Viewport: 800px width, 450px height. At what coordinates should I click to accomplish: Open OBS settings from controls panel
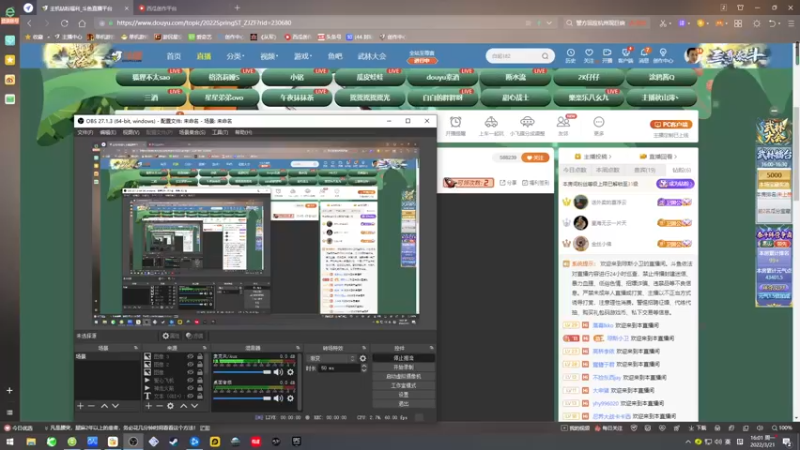(x=404, y=395)
